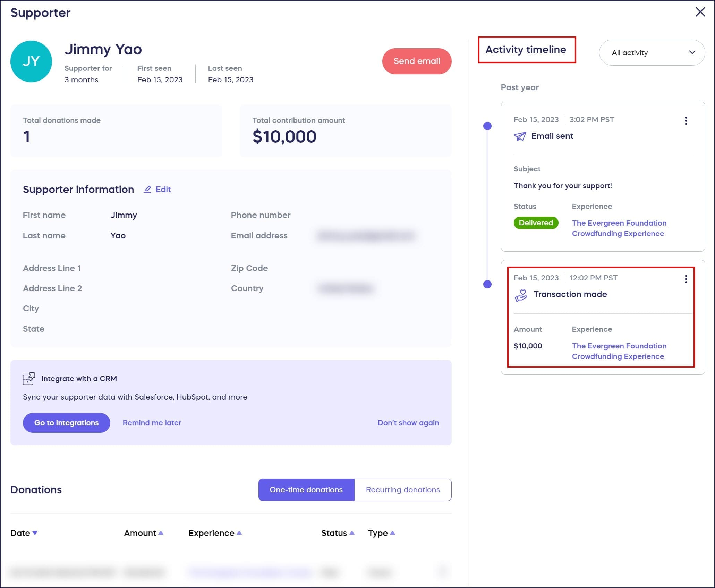Click the paper plane Email sent icon
The image size is (715, 588).
(x=520, y=136)
